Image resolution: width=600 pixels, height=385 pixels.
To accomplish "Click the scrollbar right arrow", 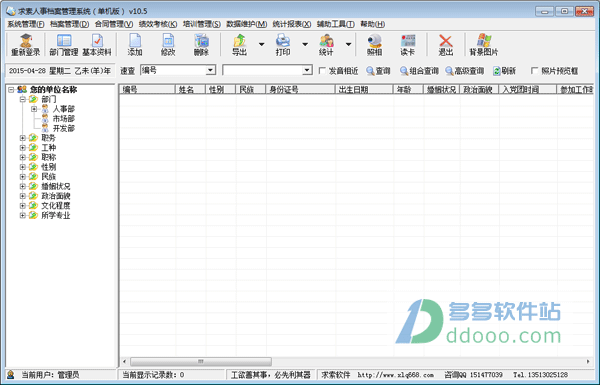I will (588, 361).
